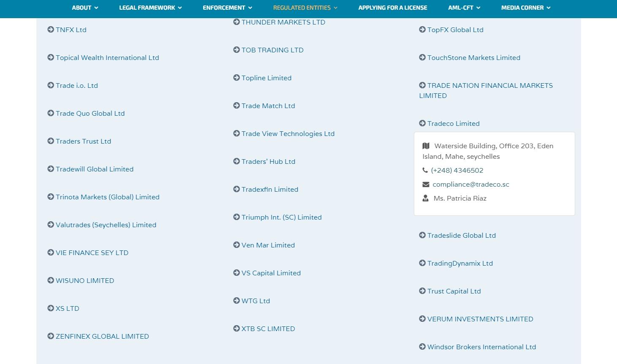Image resolution: width=617 pixels, height=364 pixels.
Task: Open WTG Ltd entry
Action: (255, 301)
